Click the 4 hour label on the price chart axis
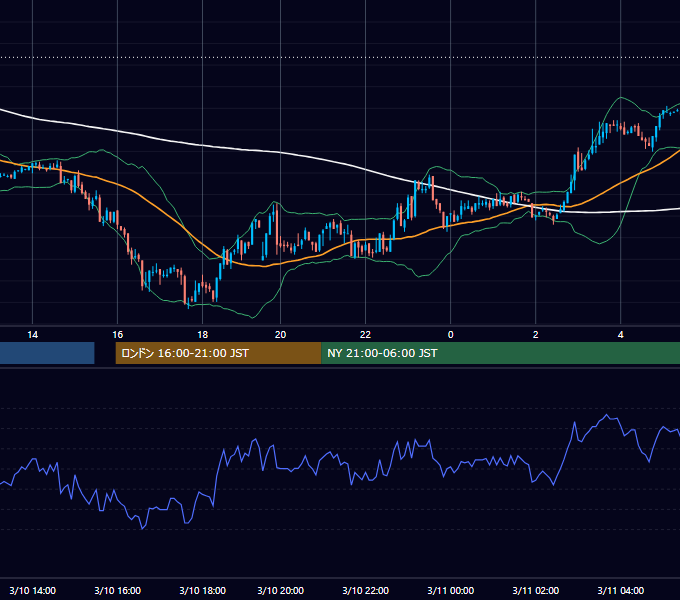Screen dimensions: 680x600 pos(621,335)
